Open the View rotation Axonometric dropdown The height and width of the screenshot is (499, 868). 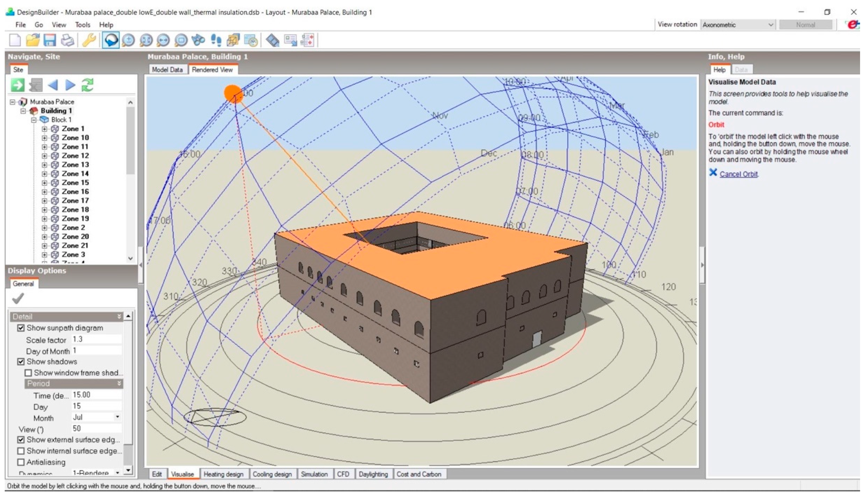click(738, 25)
